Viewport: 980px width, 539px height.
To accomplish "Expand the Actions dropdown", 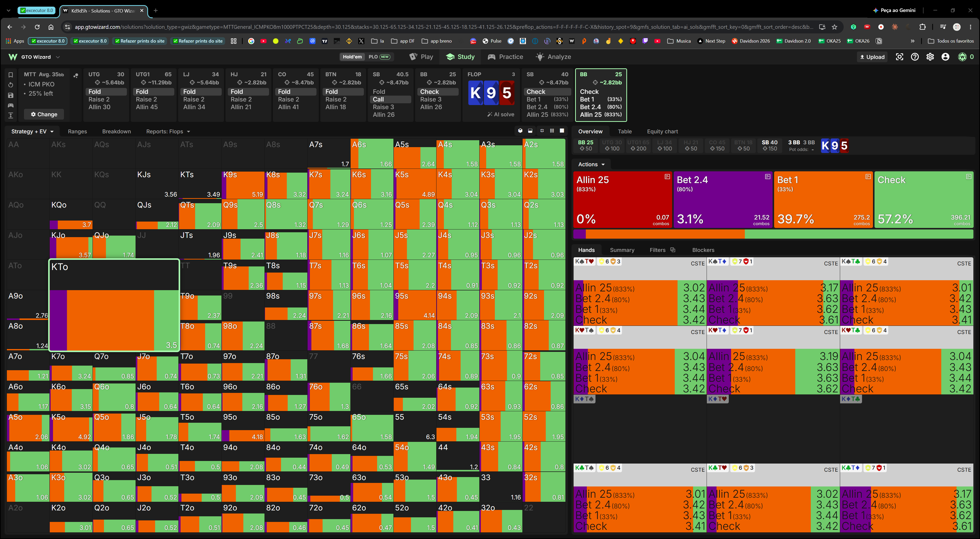I will 591,164.
